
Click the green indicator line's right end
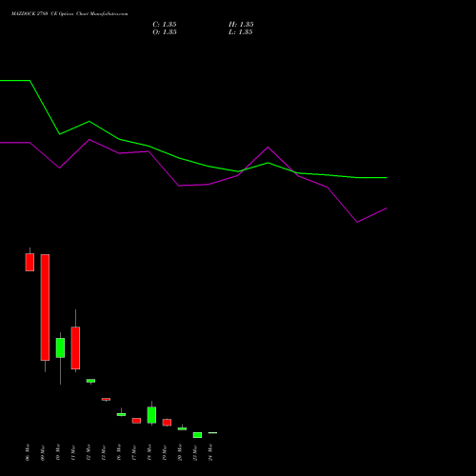[x=387, y=178]
